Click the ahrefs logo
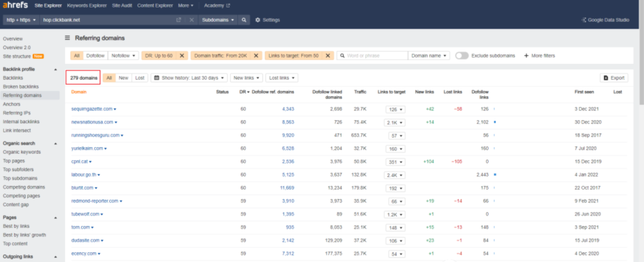This screenshot has height=262, width=644. tap(16, 6)
